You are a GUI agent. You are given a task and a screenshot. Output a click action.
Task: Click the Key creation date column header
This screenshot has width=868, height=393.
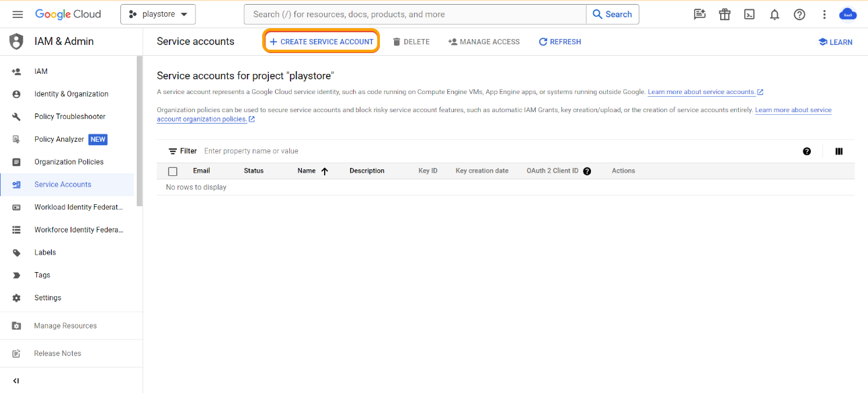click(482, 171)
